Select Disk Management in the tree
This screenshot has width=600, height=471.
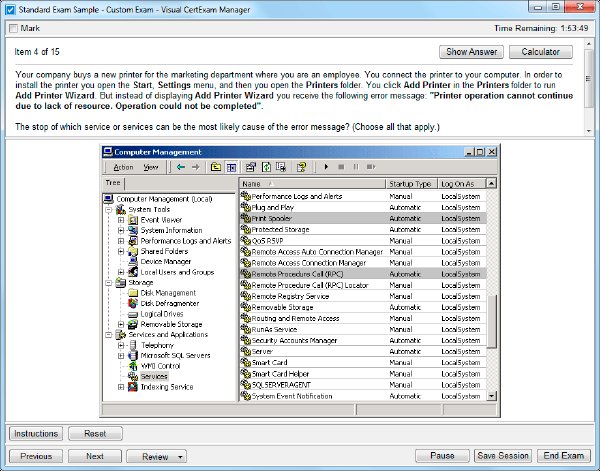168,293
